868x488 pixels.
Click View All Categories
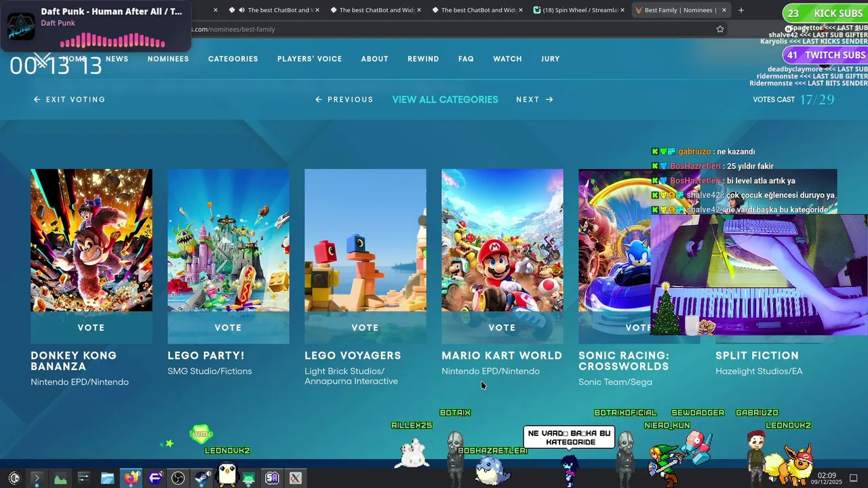(445, 100)
